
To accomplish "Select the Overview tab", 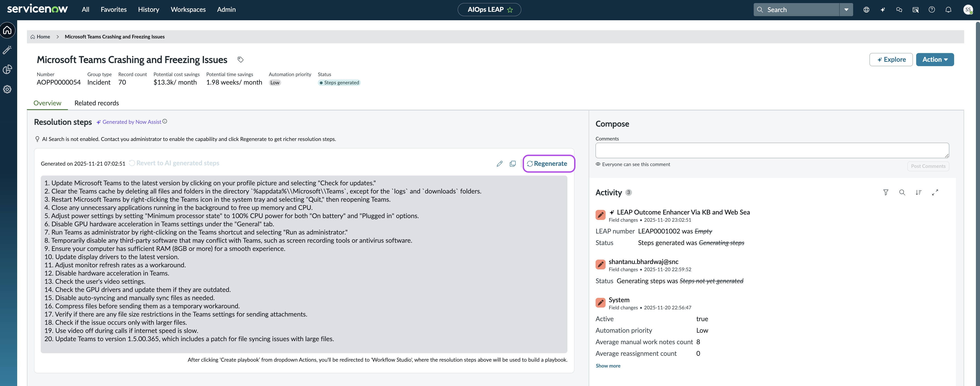I will coord(47,103).
